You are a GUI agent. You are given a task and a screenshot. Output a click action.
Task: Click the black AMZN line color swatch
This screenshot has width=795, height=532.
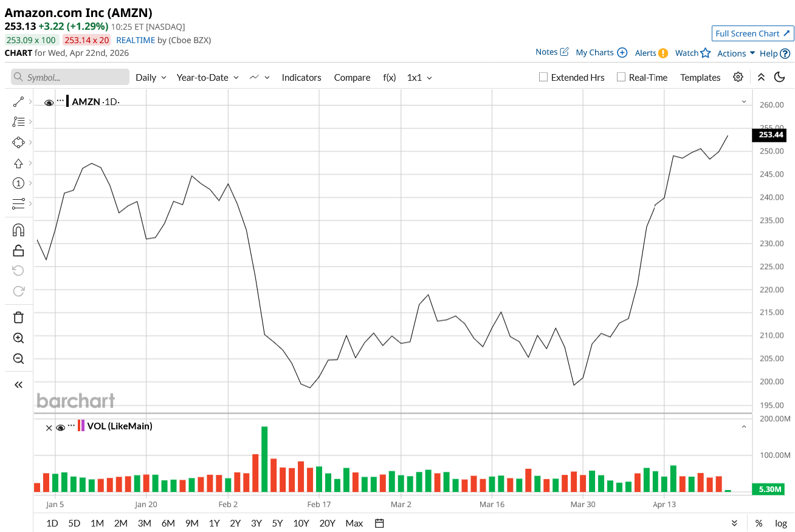pyautogui.click(x=67, y=101)
